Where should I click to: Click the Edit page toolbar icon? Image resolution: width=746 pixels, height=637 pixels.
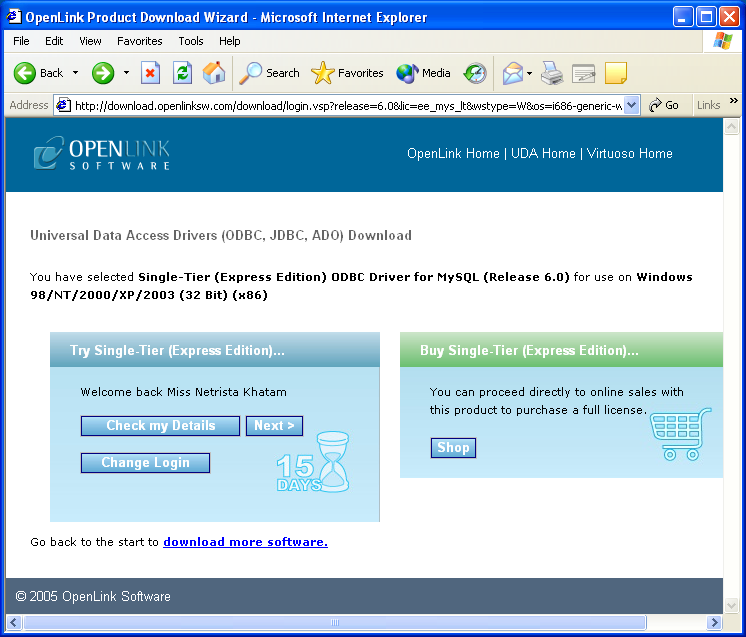point(584,73)
